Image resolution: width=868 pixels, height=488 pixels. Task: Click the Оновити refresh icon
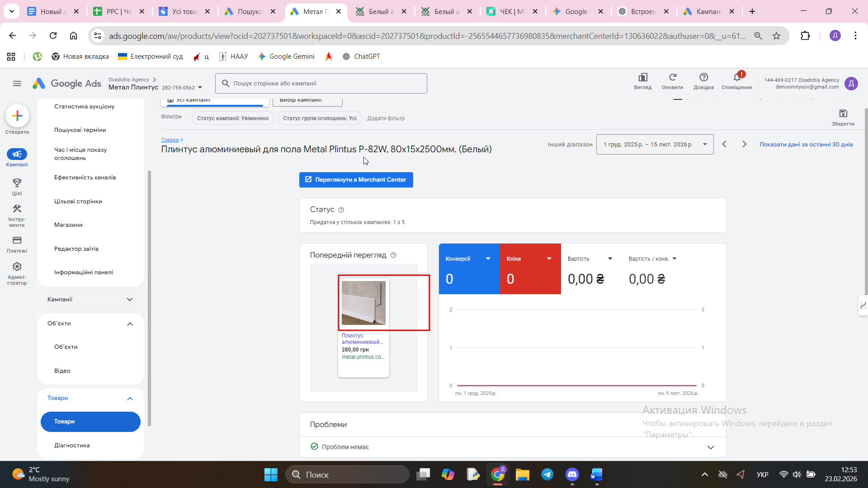click(x=672, y=78)
